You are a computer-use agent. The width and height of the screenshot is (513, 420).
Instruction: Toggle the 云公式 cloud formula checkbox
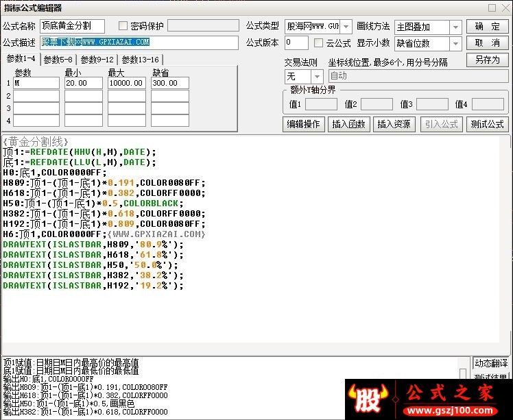318,42
